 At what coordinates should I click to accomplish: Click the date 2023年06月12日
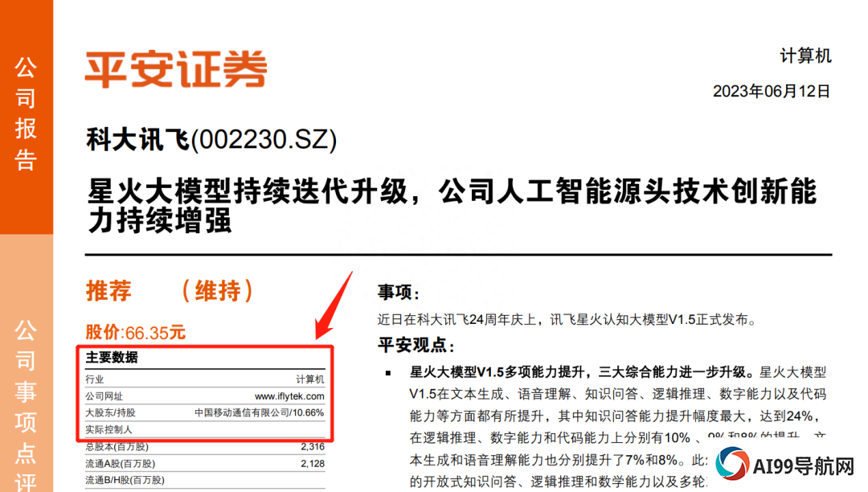(x=772, y=92)
